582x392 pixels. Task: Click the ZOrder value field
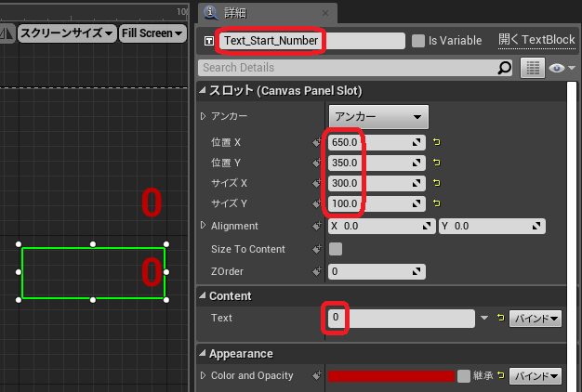click(377, 272)
